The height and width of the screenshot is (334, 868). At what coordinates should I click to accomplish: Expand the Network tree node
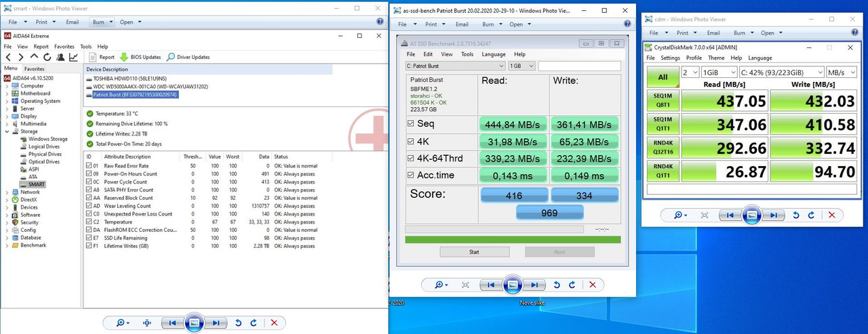[x=7, y=192]
